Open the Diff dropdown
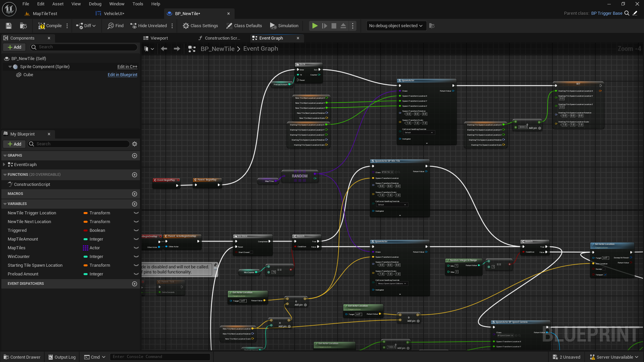644x362 pixels. (86, 26)
